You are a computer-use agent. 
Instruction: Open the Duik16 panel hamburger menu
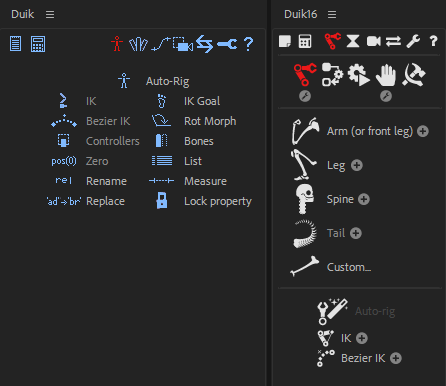pyautogui.click(x=332, y=14)
